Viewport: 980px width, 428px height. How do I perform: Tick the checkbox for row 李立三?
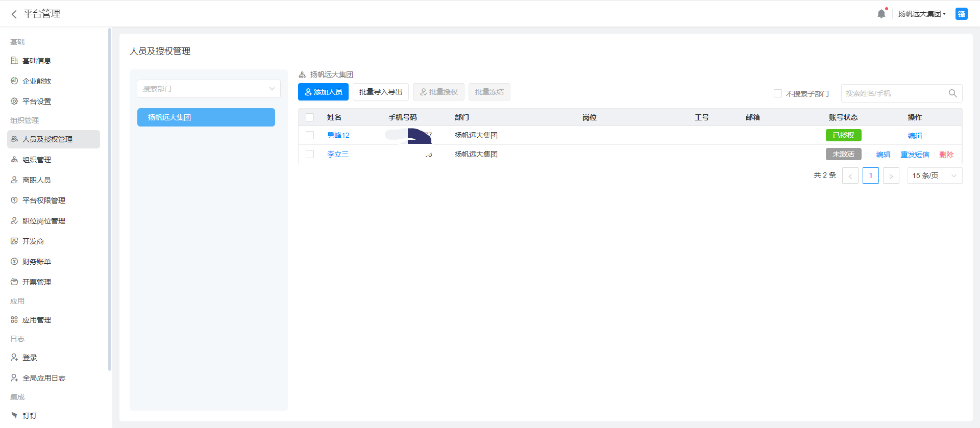310,154
